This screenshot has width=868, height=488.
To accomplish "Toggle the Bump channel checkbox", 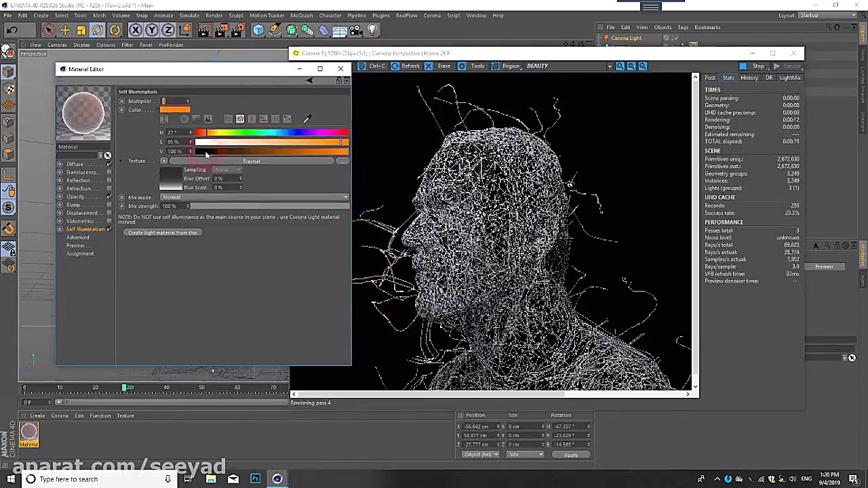I will (x=109, y=205).
